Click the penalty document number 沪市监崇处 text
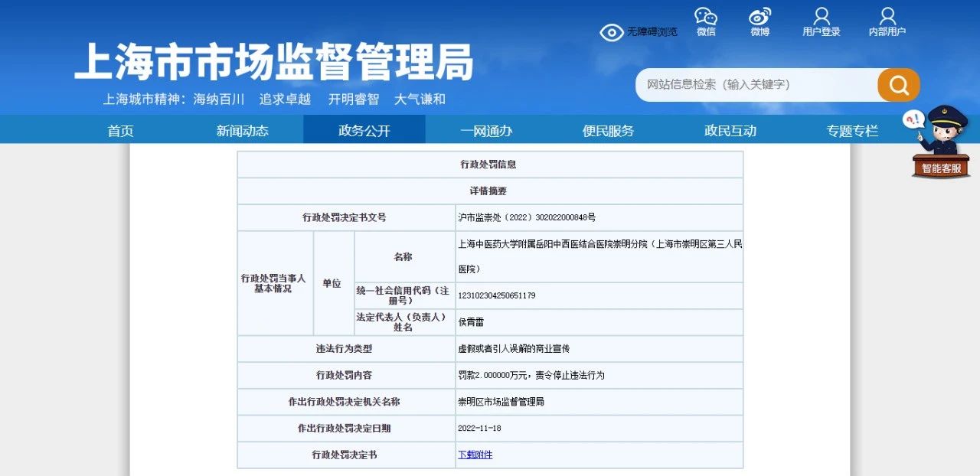This screenshot has width=980, height=476. tap(526, 217)
